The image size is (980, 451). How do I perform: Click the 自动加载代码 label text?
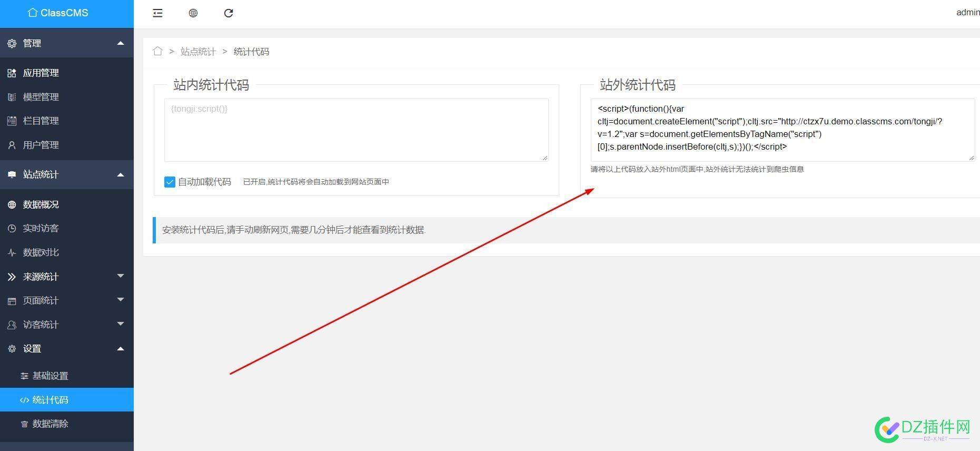204,182
